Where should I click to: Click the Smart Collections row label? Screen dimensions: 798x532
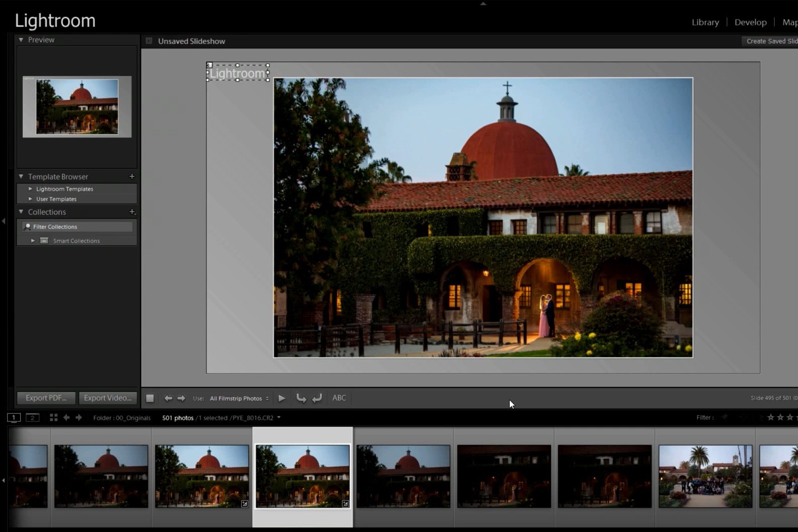76,241
